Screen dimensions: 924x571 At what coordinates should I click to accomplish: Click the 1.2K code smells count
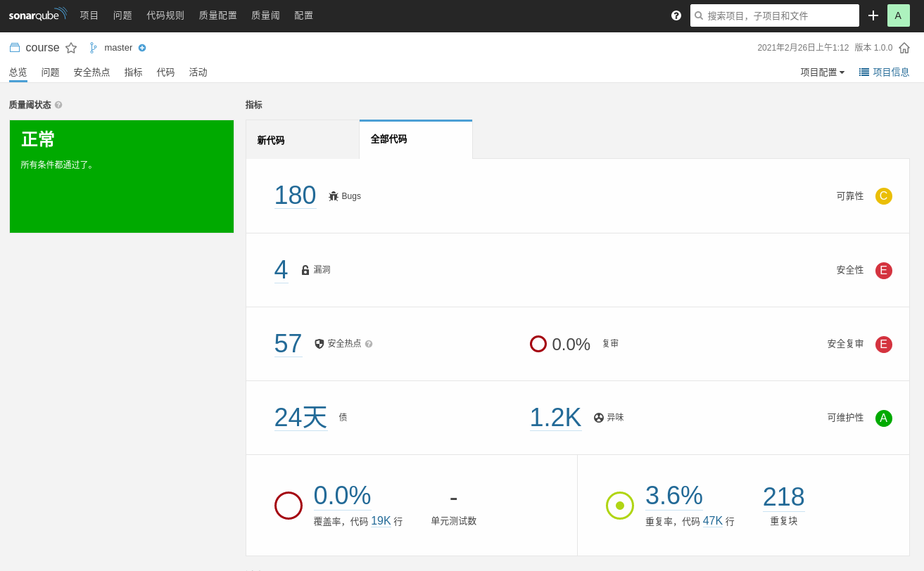pos(556,417)
